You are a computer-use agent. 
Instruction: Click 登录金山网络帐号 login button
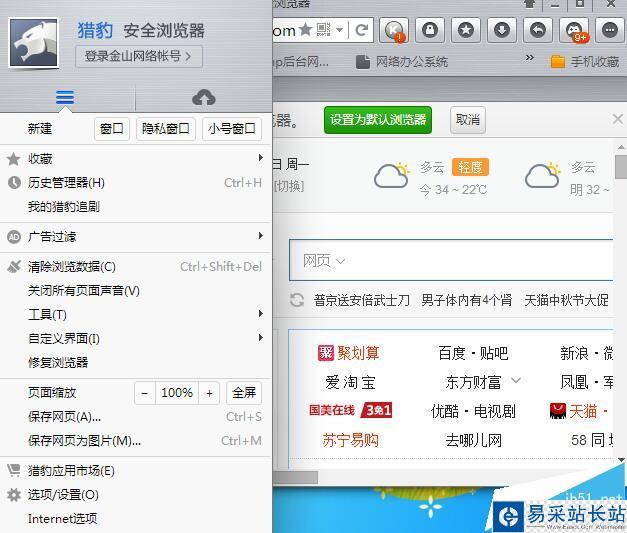pyautogui.click(x=139, y=56)
